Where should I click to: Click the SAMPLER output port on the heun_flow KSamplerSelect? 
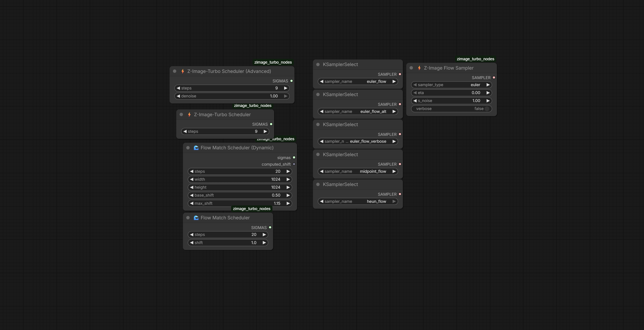400,194
